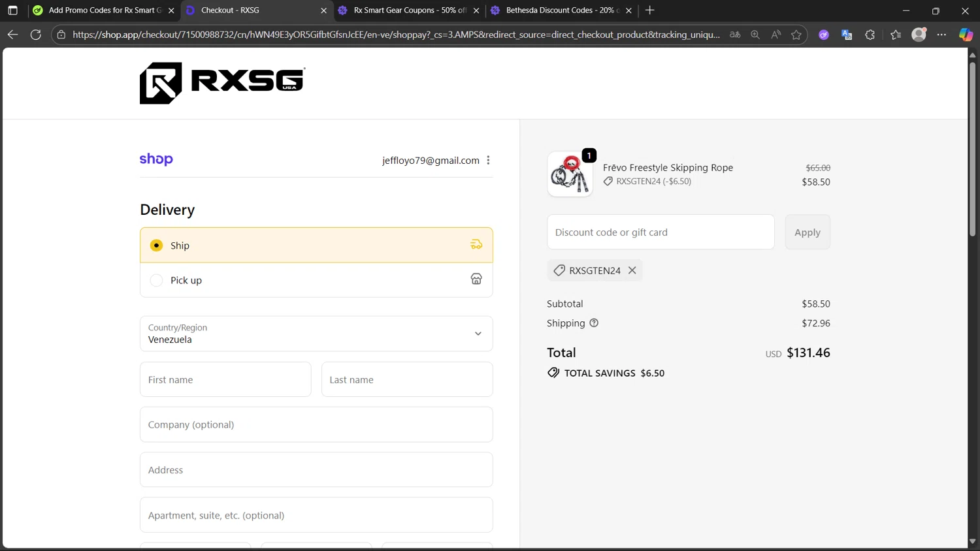980x551 pixels.
Task: Open the purple coupon extension icon
Action: (824, 35)
